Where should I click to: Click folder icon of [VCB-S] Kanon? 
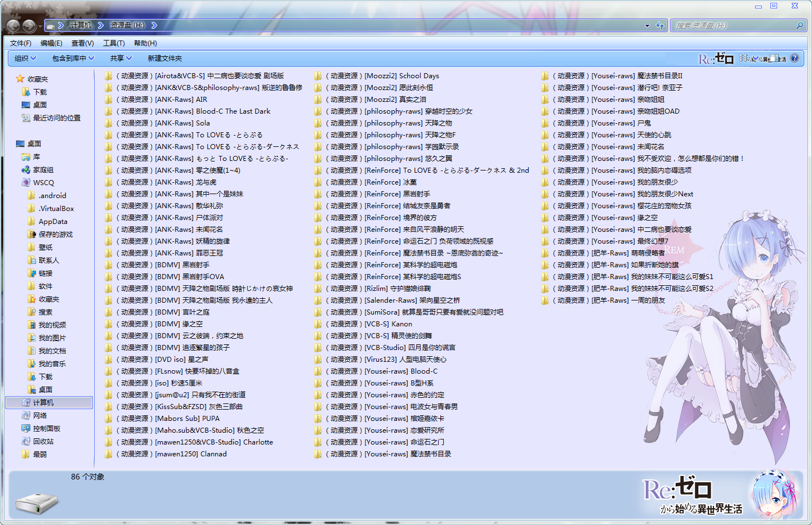click(x=318, y=324)
